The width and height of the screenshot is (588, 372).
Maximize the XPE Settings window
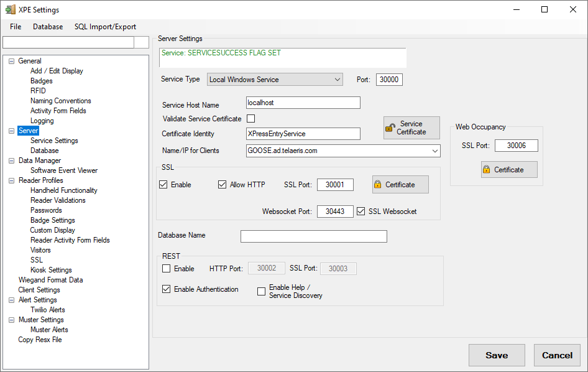(544, 9)
